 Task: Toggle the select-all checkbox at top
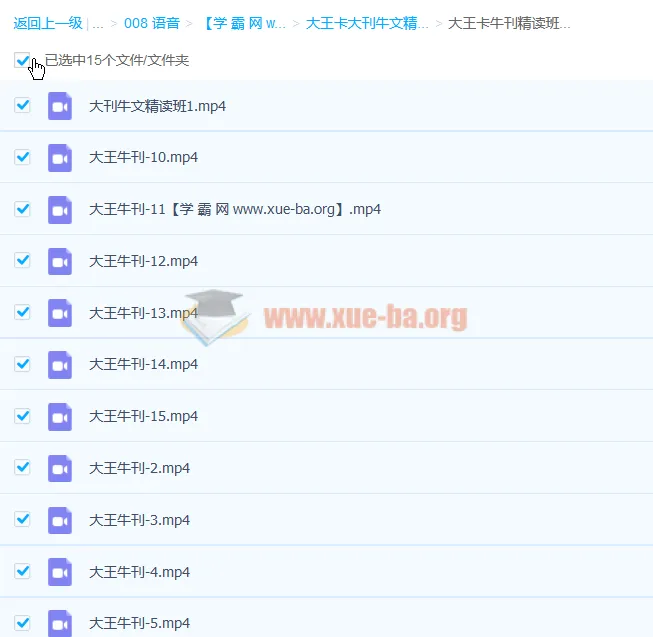pyautogui.click(x=22, y=60)
